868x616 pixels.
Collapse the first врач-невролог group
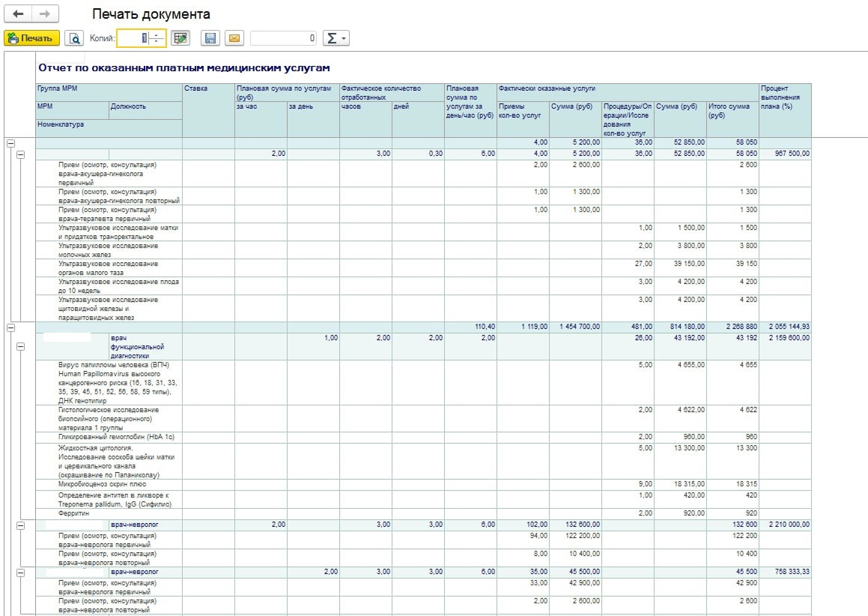click(x=20, y=525)
